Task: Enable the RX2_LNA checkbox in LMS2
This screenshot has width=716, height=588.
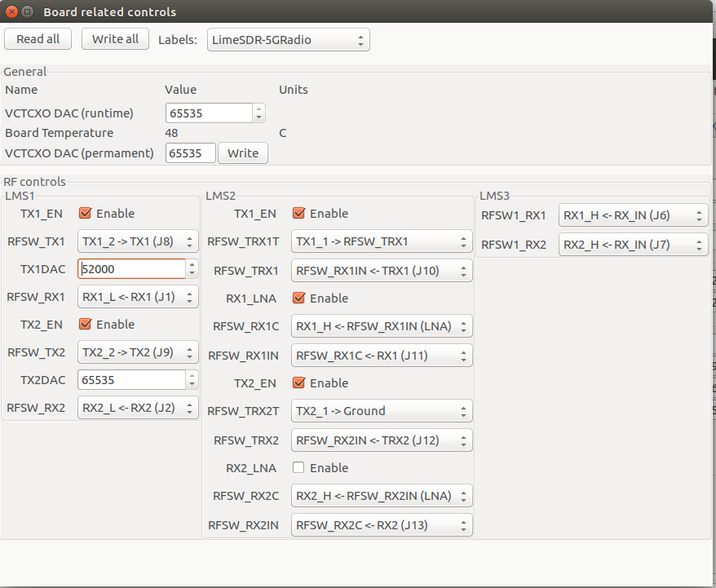Action: (298, 468)
